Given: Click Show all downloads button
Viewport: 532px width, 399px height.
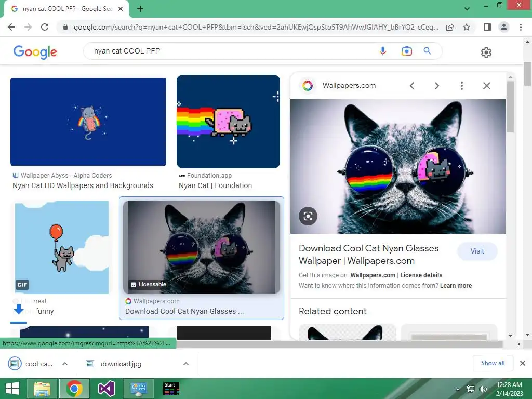Looking at the screenshot, I should point(493,363).
